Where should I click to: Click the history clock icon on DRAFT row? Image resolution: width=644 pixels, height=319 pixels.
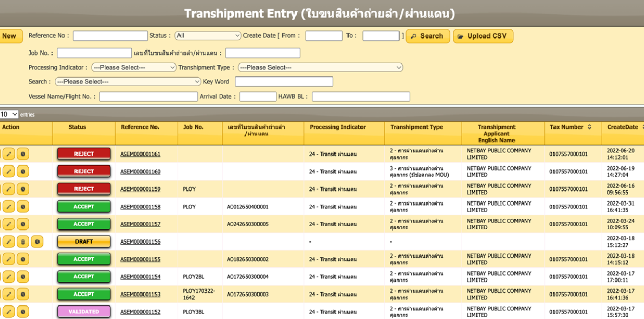(36, 241)
